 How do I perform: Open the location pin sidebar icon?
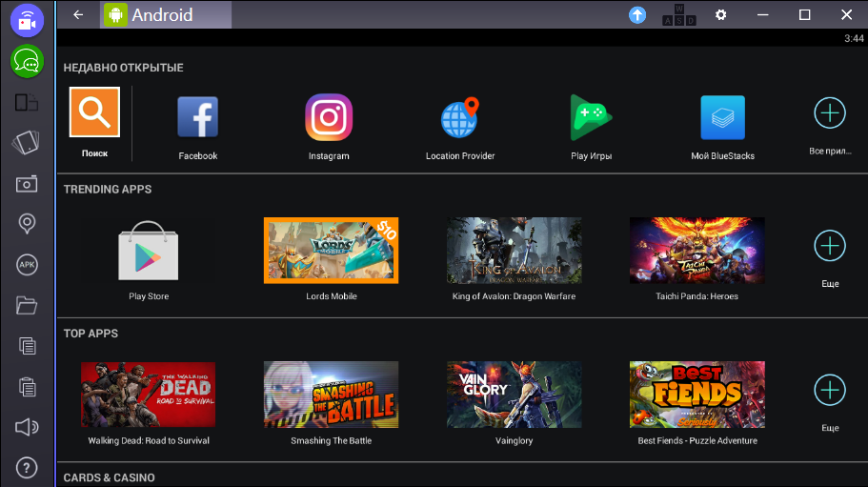27,224
